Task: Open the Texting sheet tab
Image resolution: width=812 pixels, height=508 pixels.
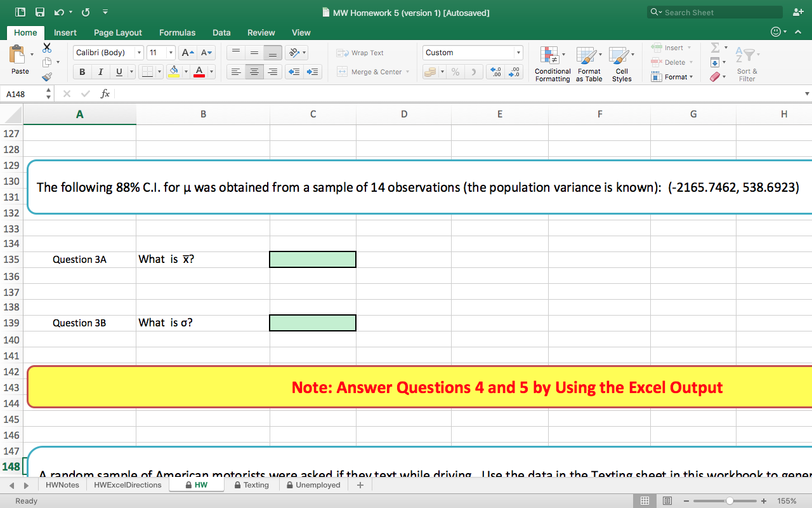Action: [252, 485]
